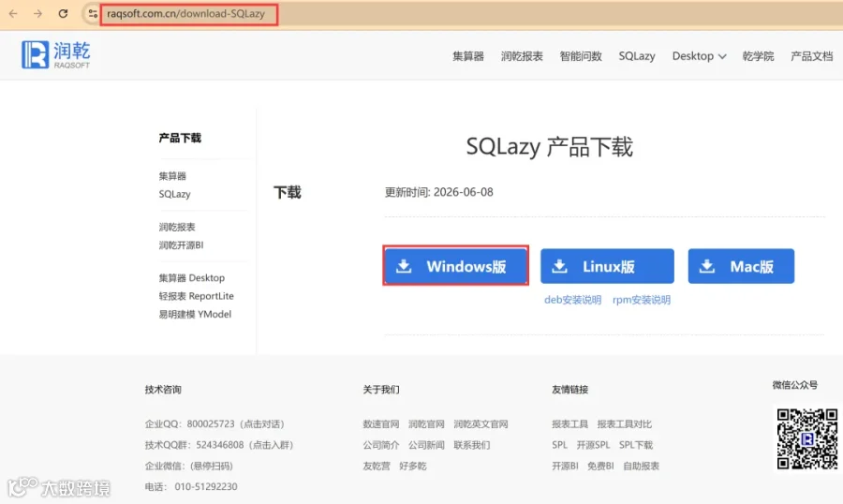This screenshot has width=843, height=504.
Task: Open 开源BI footer link
Action: pos(565,466)
